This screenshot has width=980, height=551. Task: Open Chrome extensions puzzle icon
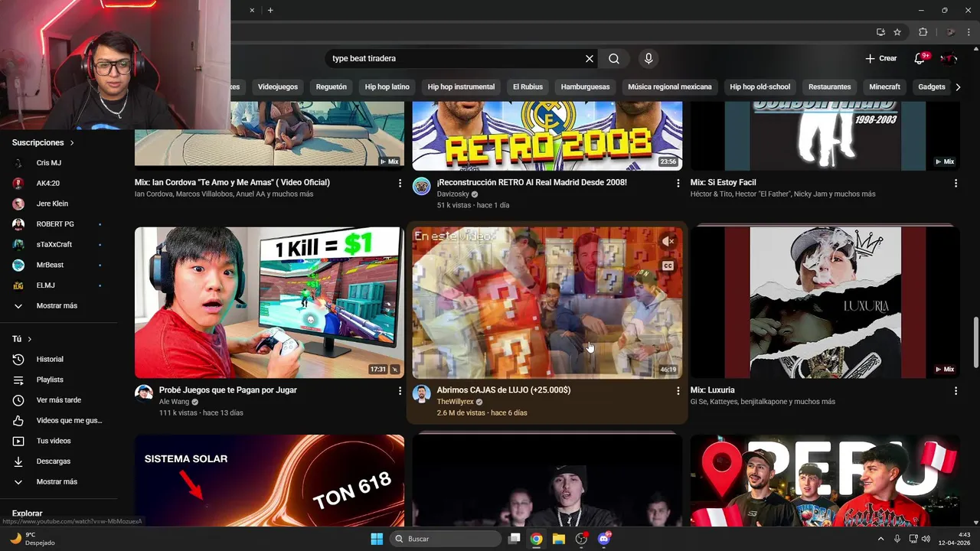click(923, 32)
